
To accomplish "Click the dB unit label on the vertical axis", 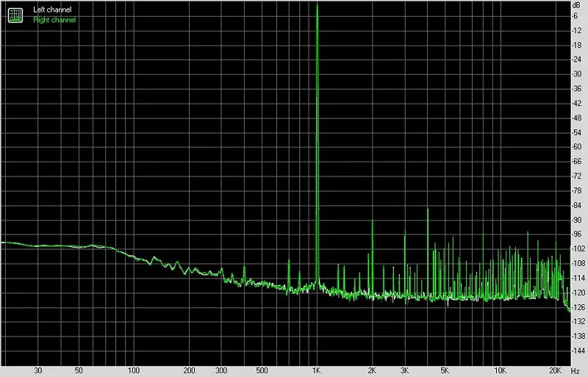I will pyautogui.click(x=576, y=5).
